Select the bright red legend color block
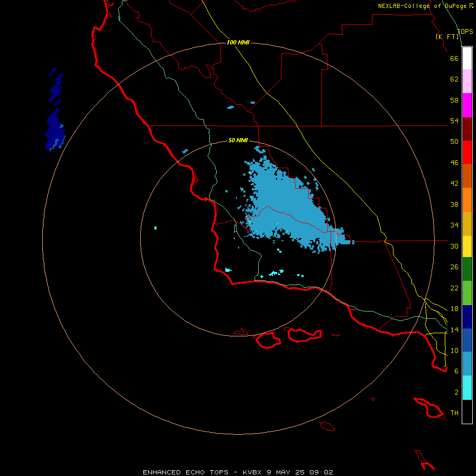This screenshot has height=476, width=476. coord(467,152)
